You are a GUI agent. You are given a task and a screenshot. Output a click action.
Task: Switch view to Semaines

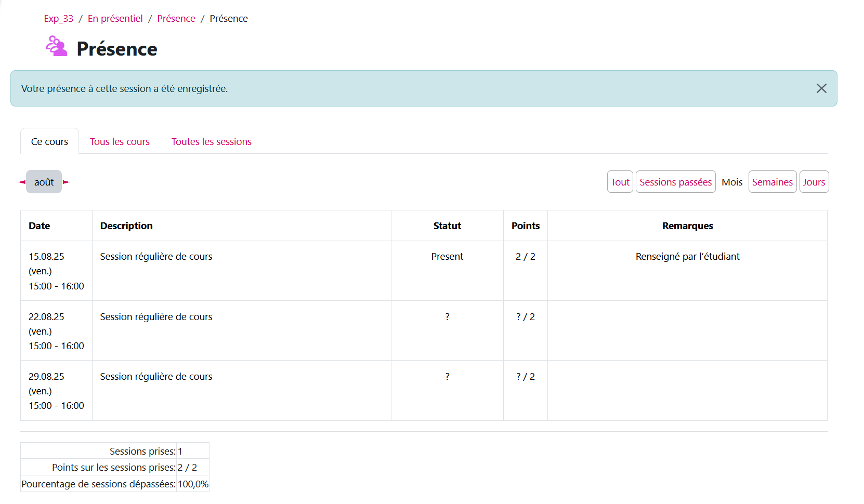pyautogui.click(x=772, y=182)
